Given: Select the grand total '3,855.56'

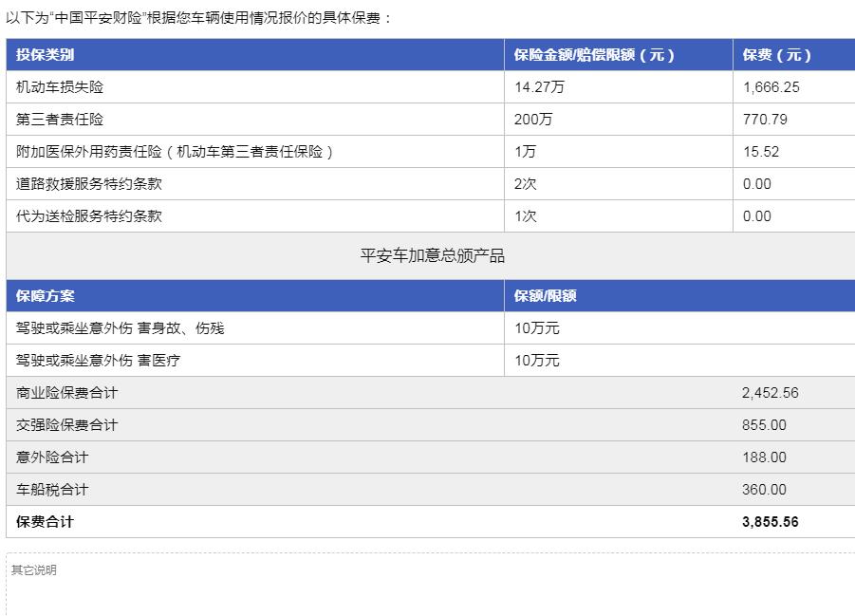Looking at the screenshot, I should 770,522.
